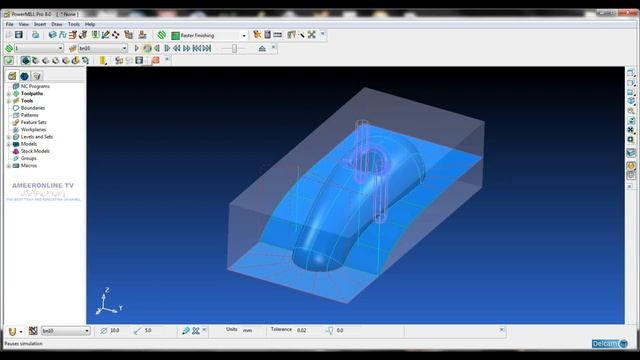Click the ISO view cube icon
Screen dimensions: 640x360
point(631,101)
